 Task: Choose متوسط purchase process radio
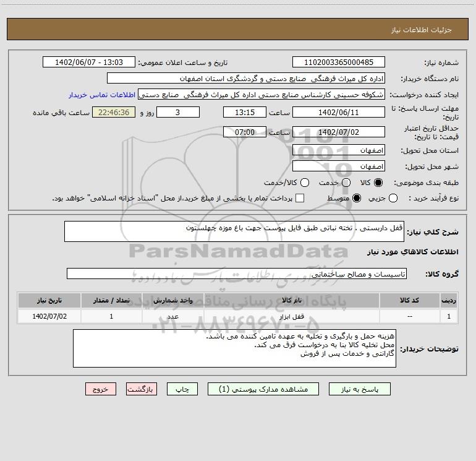(357, 198)
